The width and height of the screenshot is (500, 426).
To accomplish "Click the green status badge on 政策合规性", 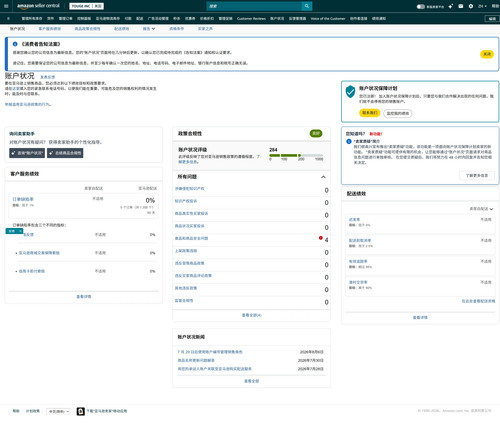I will pos(316,133).
